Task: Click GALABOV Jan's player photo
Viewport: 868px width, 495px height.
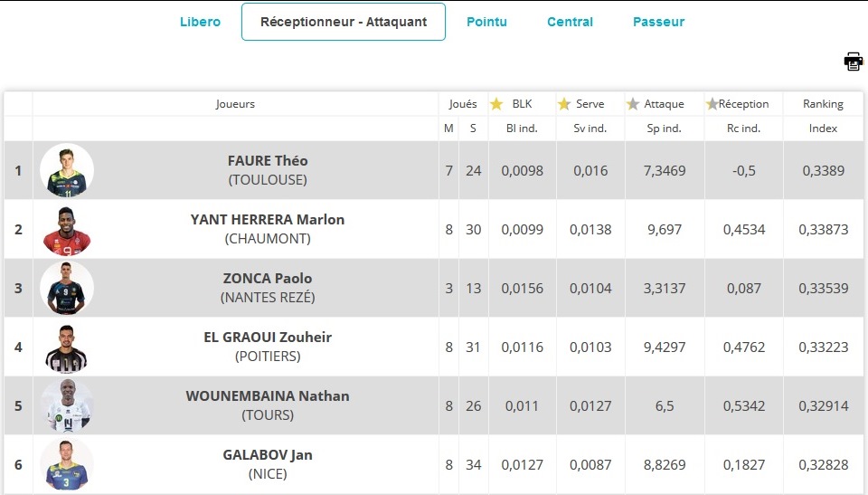Action: [67, 464]
